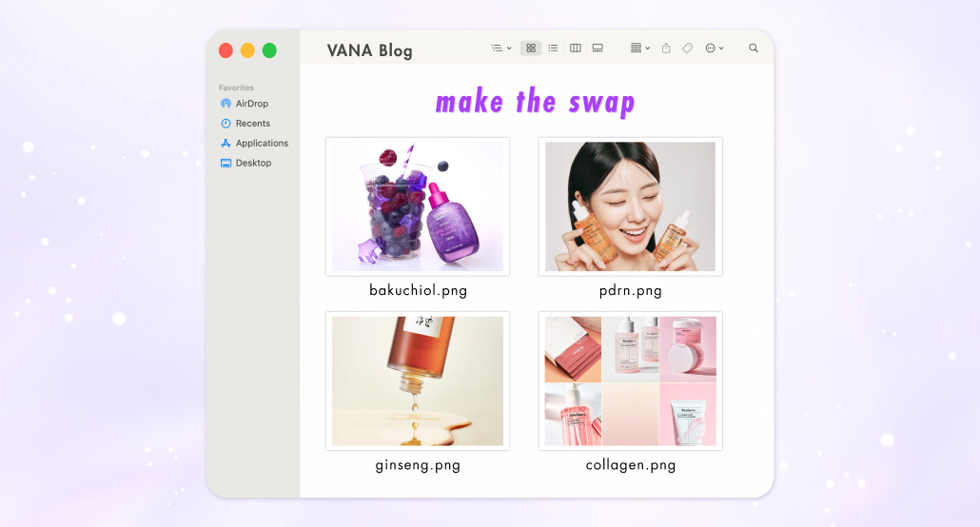This screenshot has height=527, width=980.
Task: Select the pdrn.png thumbnail
Action: (x=631, y=206)
